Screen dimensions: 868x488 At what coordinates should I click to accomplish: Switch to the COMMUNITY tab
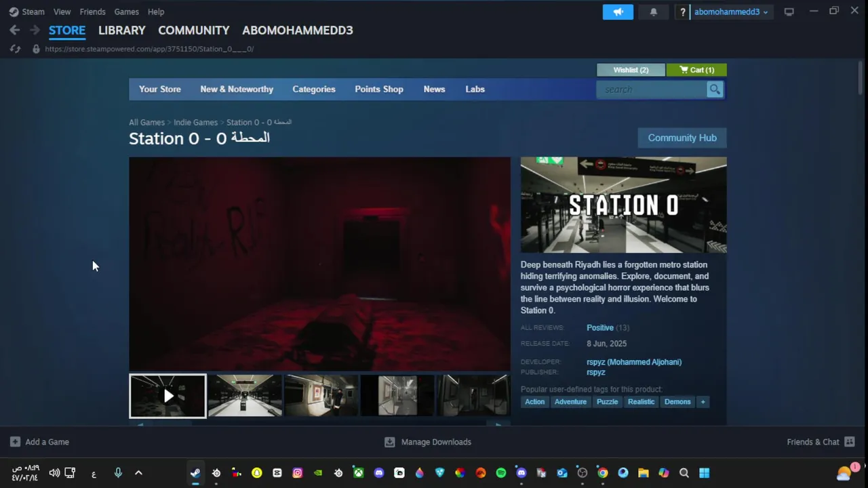click(194, 30)
